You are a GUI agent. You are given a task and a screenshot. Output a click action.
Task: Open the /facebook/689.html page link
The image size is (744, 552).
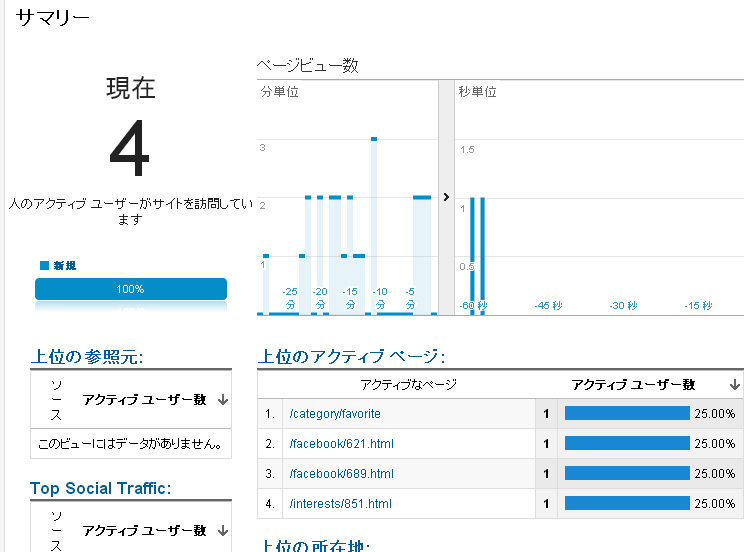(x=342, y=474)
